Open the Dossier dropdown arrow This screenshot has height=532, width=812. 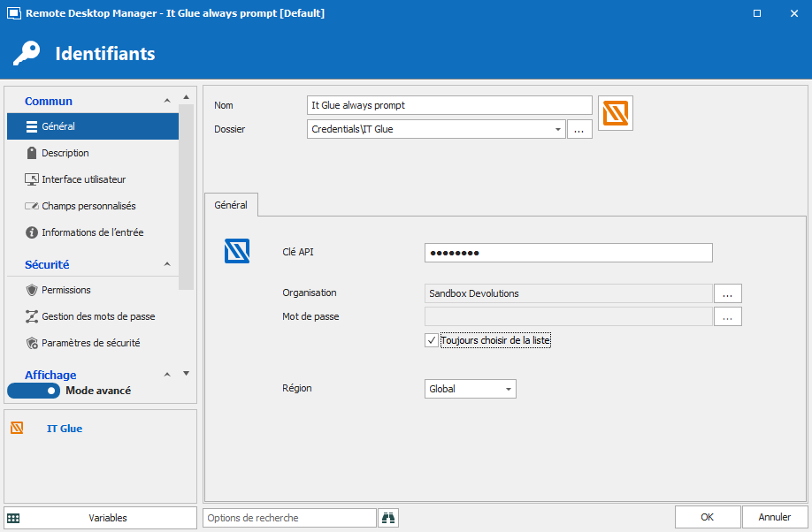pos(558,129)
